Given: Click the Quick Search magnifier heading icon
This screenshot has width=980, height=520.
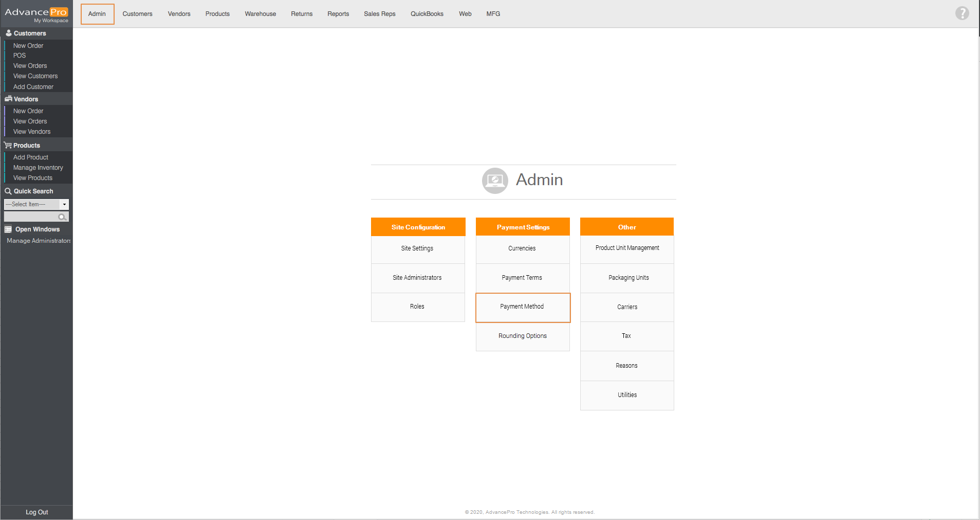Looking at the screenshot, I should coord(8,191).
